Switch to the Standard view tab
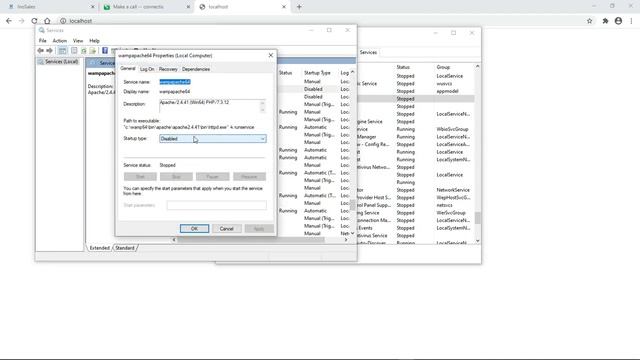This screenshot has width=640, height=360. coord(125,248)
